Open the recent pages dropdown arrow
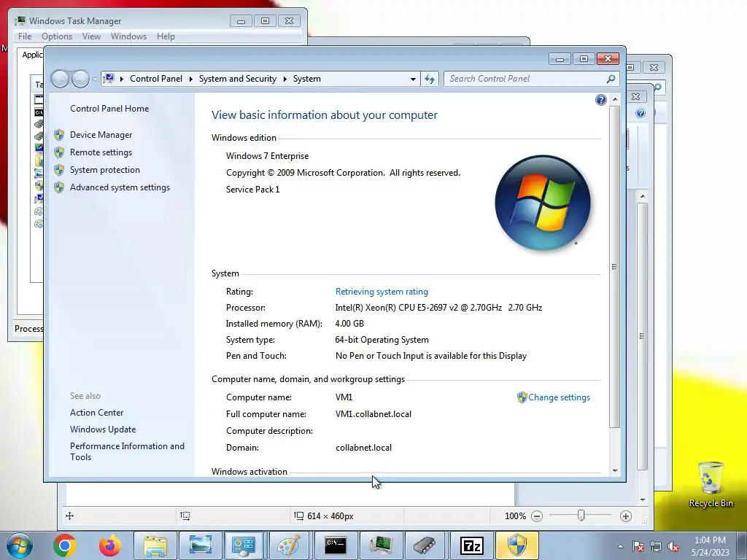Screen dimensions: 747x560 [95, 79]
